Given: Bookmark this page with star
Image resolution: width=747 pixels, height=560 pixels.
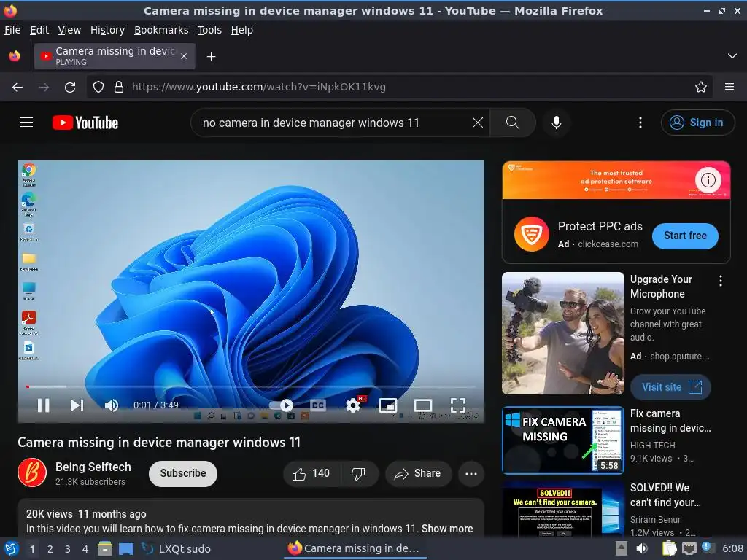Looking at the screenshot, I should click(x=701, y=87).
